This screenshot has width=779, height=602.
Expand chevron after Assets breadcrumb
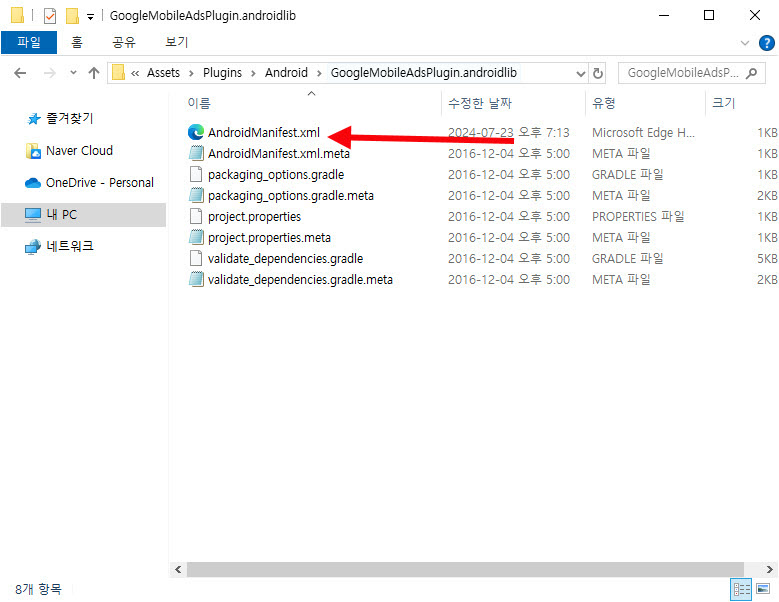coord(191,74)
